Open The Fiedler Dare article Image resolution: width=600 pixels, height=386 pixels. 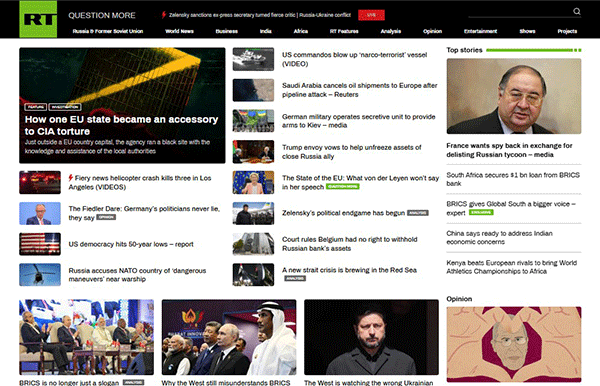click(x=144, y=213)
